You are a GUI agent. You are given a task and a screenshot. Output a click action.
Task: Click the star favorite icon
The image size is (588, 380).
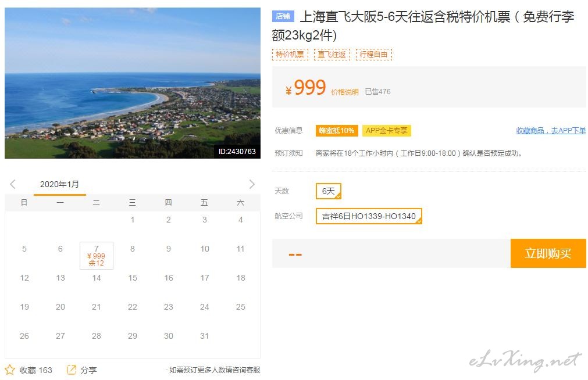click(x=10, y=370)
